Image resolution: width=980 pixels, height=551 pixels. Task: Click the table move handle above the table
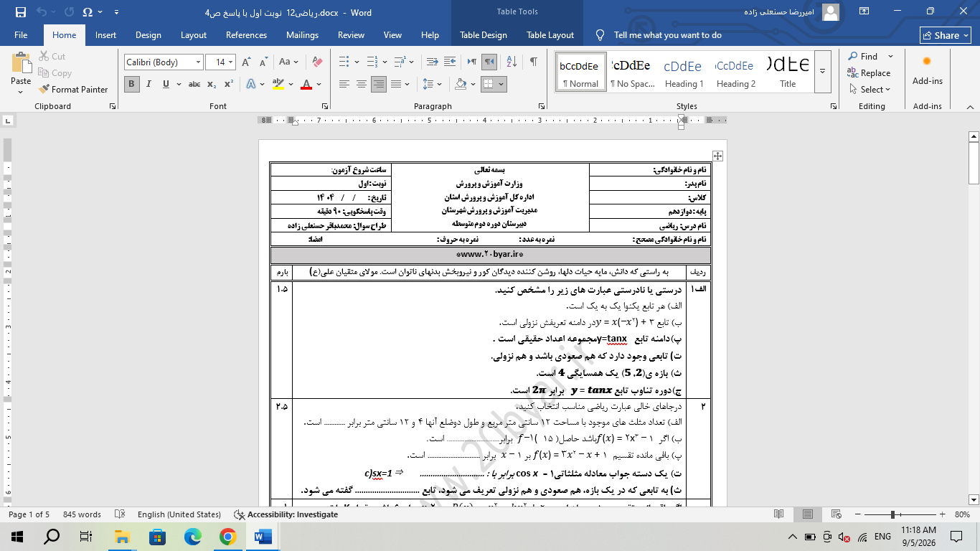717,156
